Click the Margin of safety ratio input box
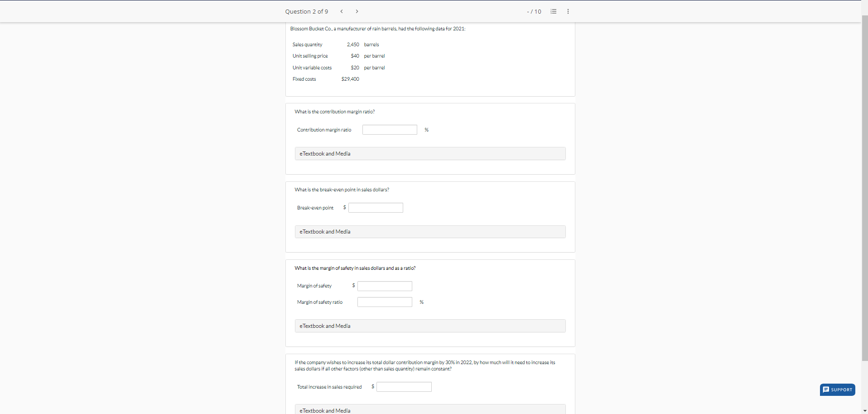 (x=384, y=302)
